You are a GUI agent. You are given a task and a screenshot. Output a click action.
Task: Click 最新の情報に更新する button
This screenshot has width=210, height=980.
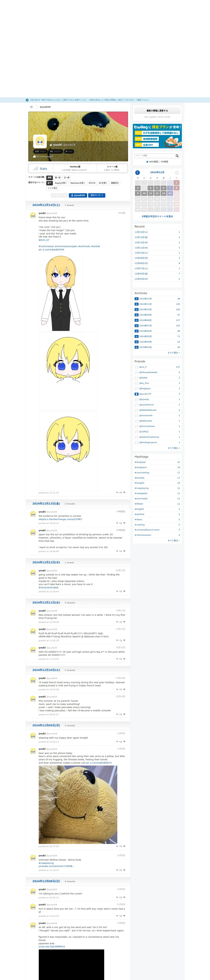coord(157,111)
